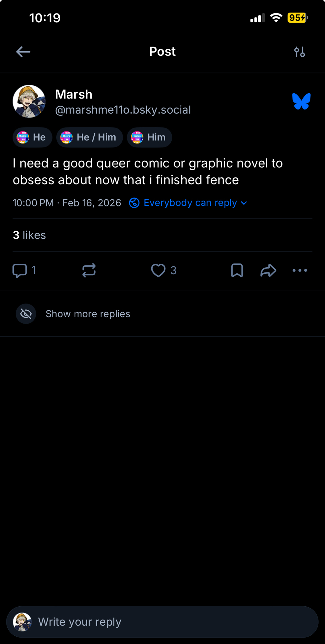
Task: Expand the Everybody can reply dropdown
Action: pos(188,203)
